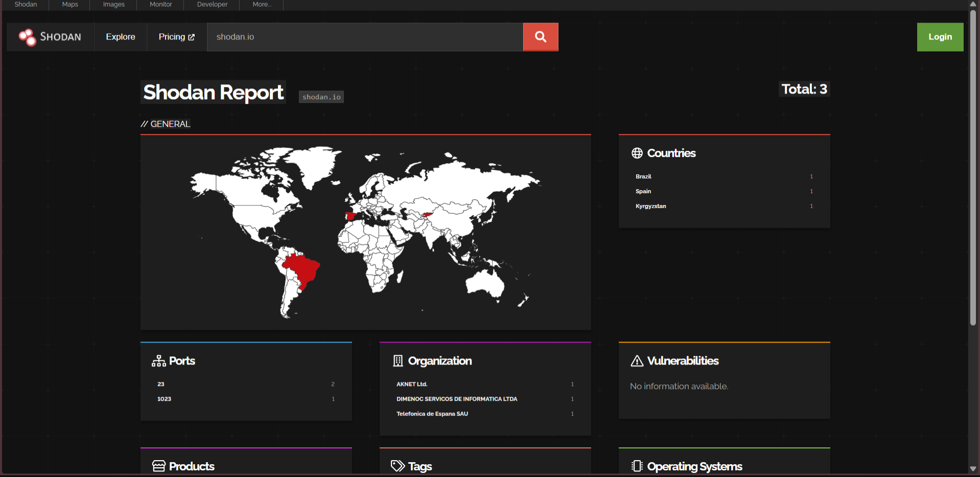Click the network icon beside Ports
Viewport: 980px width, 477px height.
(158, 361)
